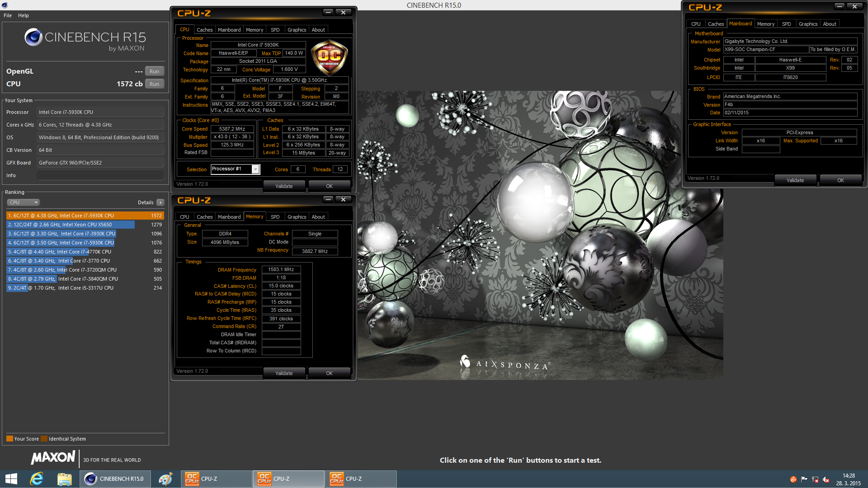Click the Your Score orange legend swatch
Viewport: 868px width, 488px height.
[x=9, y=439]
